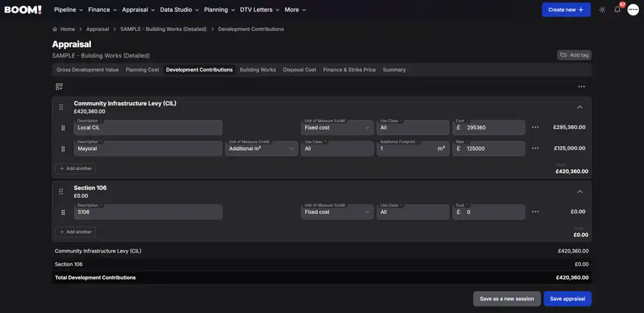This screenshot has width=644, height=313.
Task: Open the More menu
Action: coord(296,10)
